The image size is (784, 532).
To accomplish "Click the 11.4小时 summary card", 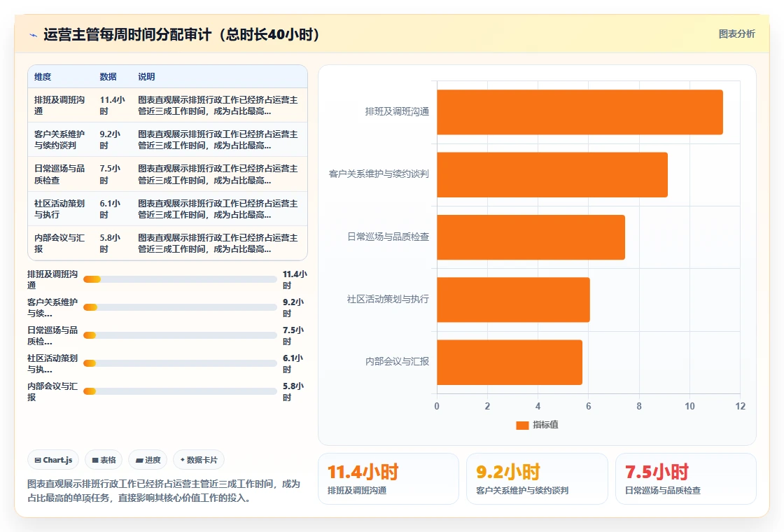I will tap(388, 479).
